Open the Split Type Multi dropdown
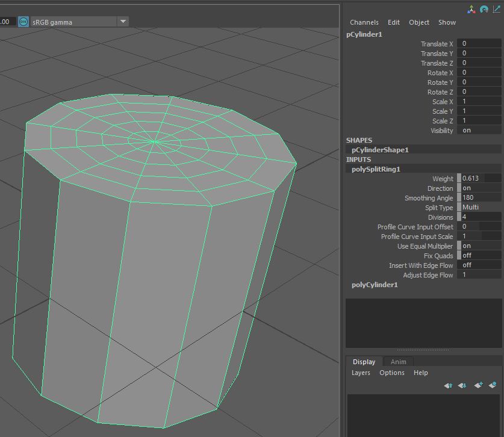Viewport: 504px width, 437px height. point(479,207)
